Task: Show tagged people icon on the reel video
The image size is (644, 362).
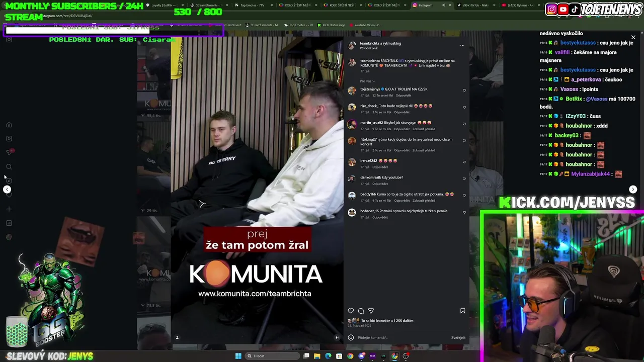Action: tap(177, 337)
